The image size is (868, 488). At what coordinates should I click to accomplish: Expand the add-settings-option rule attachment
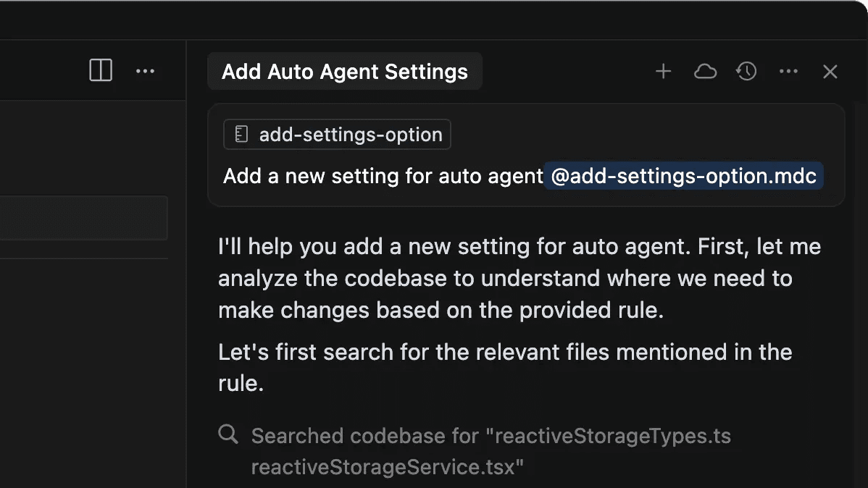(337, 134)
